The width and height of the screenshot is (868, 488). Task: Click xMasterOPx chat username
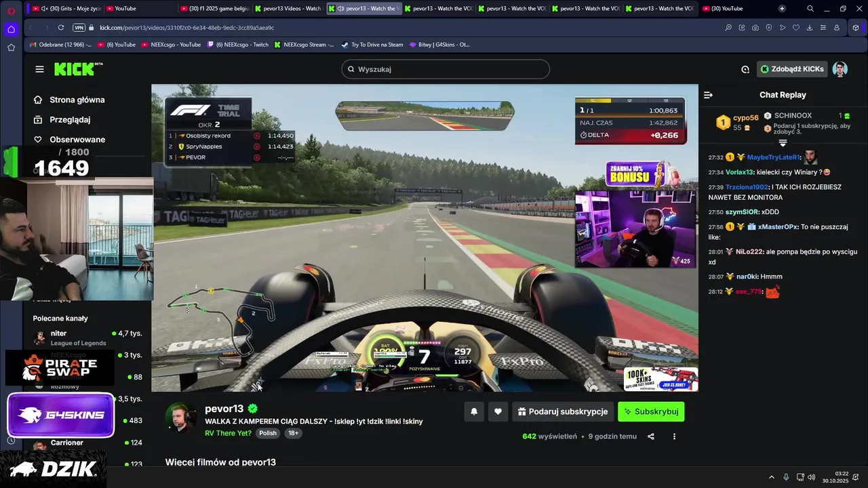point(778,227)
